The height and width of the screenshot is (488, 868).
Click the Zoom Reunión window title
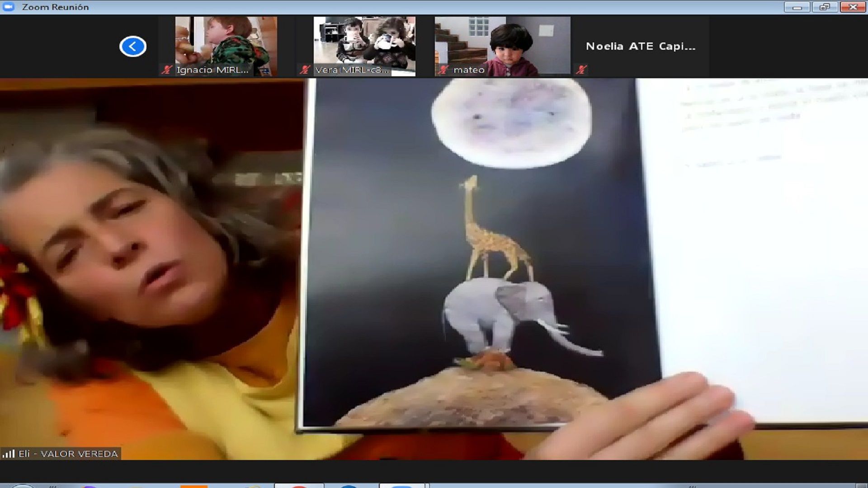click(55, 7)
